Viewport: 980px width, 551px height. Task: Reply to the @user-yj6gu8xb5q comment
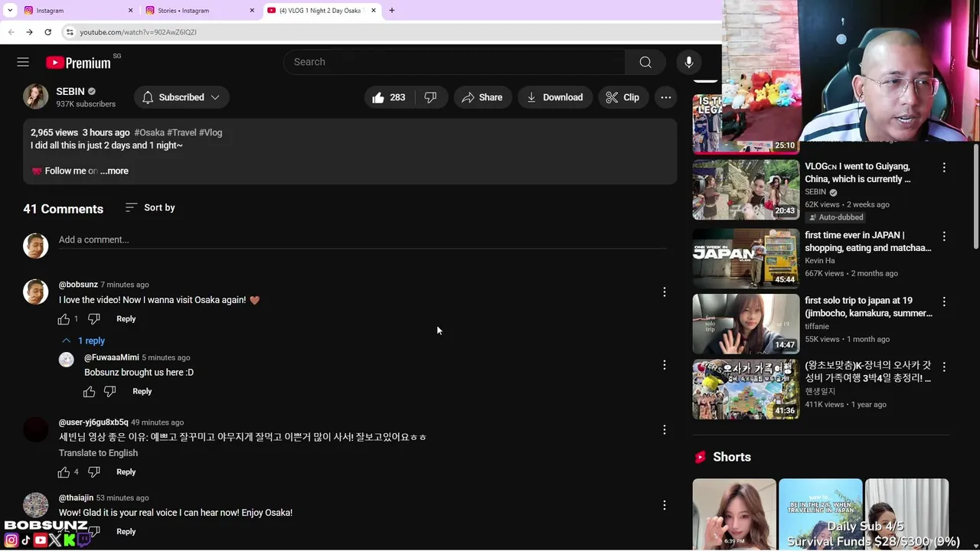(126, 472)
